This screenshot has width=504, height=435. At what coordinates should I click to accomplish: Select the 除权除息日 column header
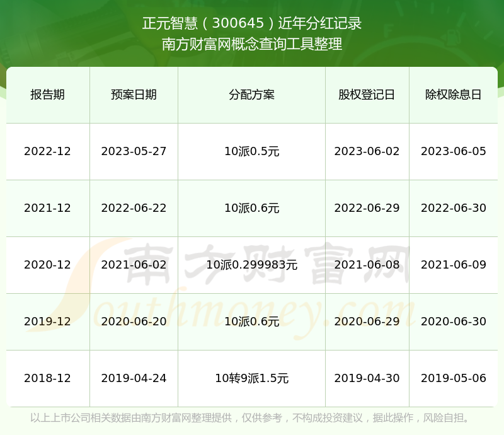pyautogui.click(x=453, y=95)
